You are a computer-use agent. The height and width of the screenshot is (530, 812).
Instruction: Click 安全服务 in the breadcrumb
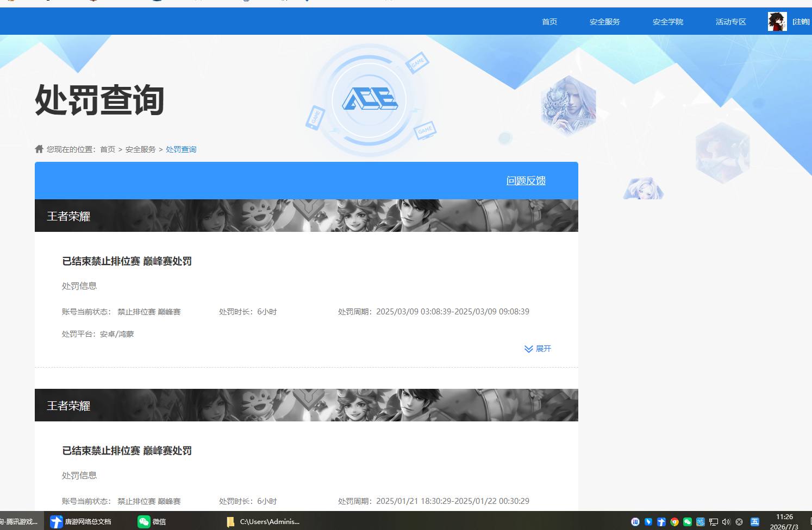pyautogui.click(x=141, y=149)
